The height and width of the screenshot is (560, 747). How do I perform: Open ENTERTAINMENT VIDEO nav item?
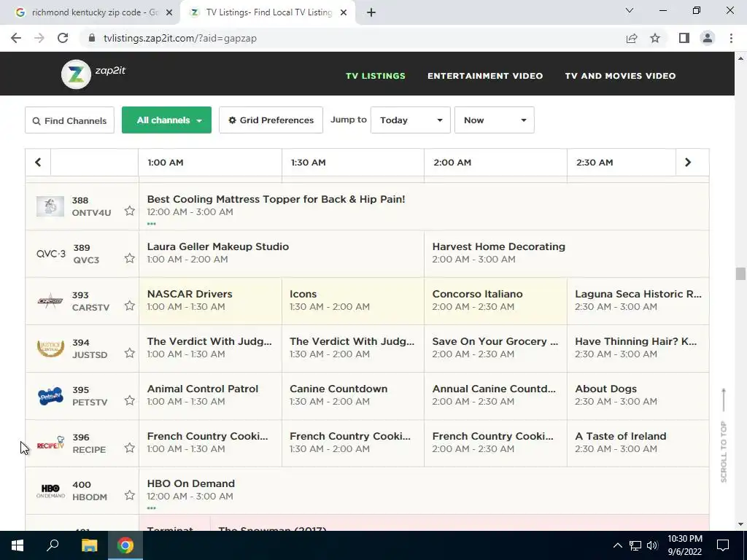485,76
